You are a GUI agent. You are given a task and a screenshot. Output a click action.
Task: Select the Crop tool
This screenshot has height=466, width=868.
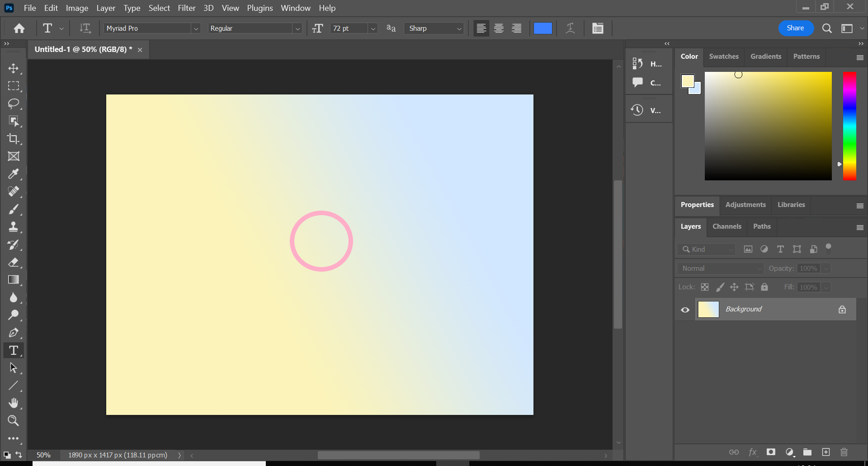[14, 139]
